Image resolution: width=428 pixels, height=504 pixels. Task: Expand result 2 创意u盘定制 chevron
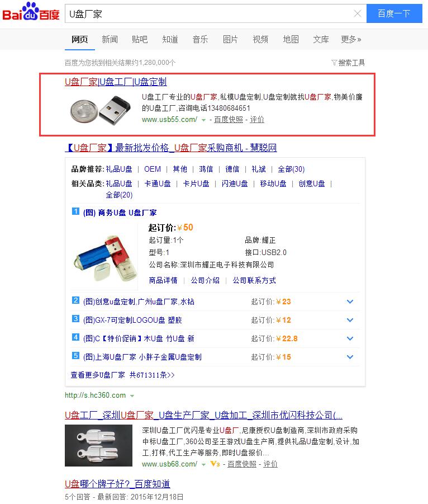pos(350,302)
